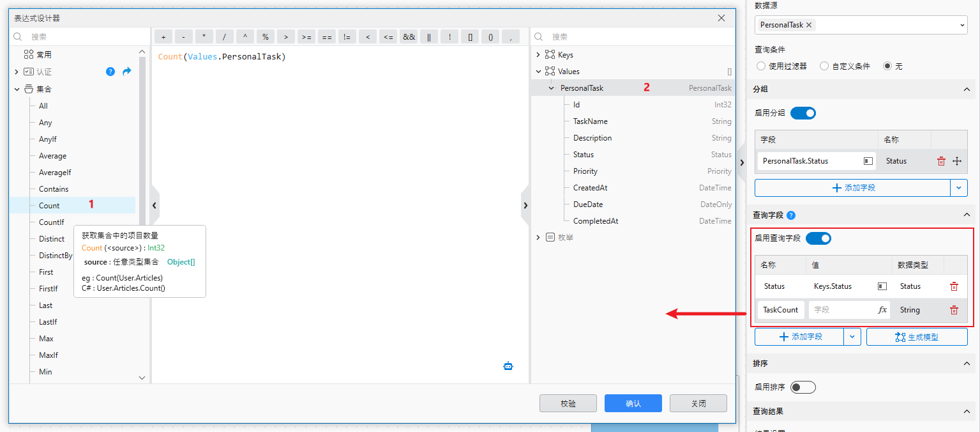
Task: Expand the 枚举 node below Values
Action: pyautogui.click(x=538, y=237)
